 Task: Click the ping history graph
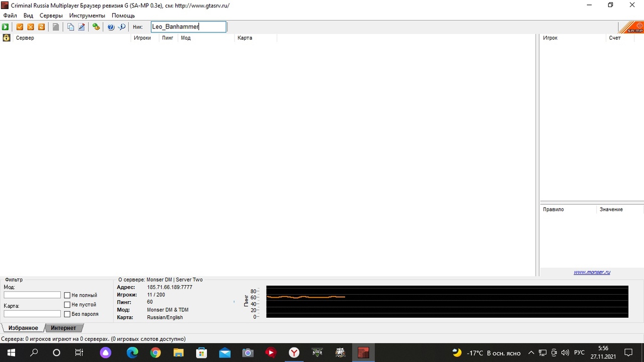pos(447,302)
